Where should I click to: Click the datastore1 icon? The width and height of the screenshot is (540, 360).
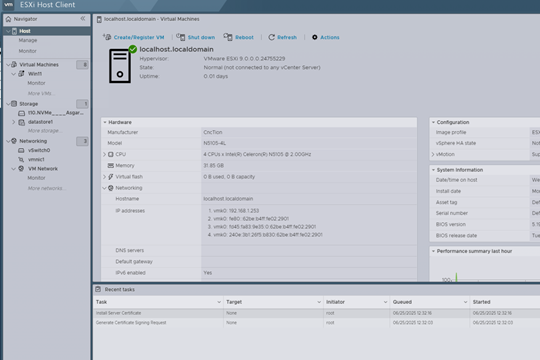click(21, 122)
